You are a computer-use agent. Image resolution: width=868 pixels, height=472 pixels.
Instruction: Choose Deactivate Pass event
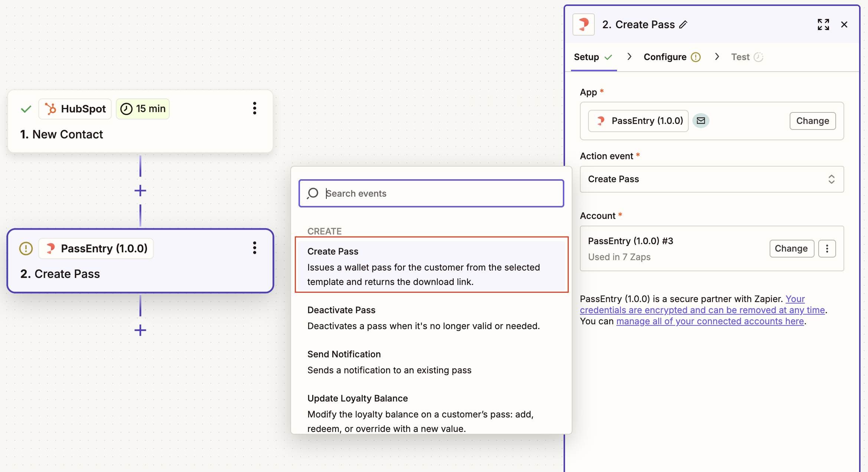[431, 318]
